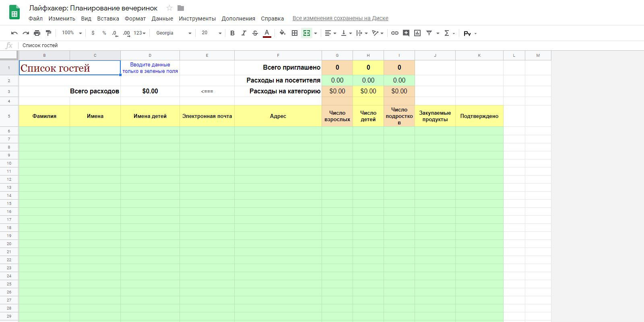Image resolution: width=644 pixels, height=322 pixels.
Task: Select row 5 header
Action: pyautogui.click(x=9, y=116)
